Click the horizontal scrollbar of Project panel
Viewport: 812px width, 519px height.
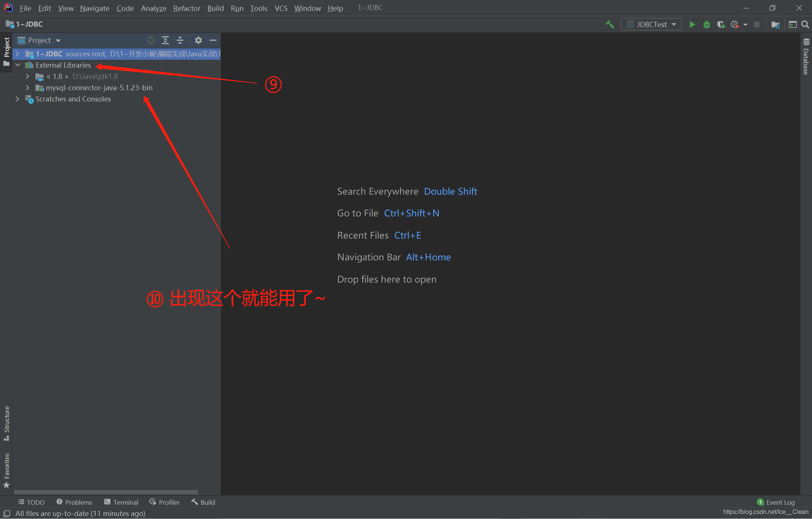(x=106, y=492)
